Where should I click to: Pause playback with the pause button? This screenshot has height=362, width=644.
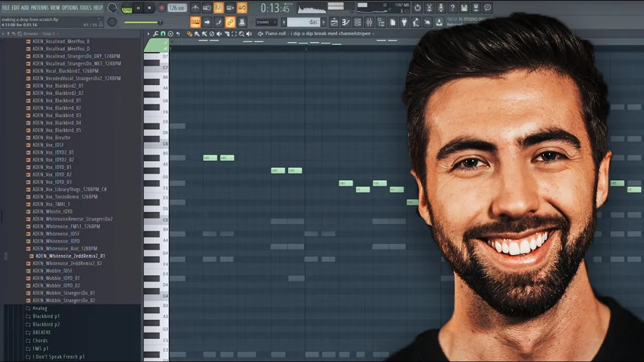coord(138,8)
